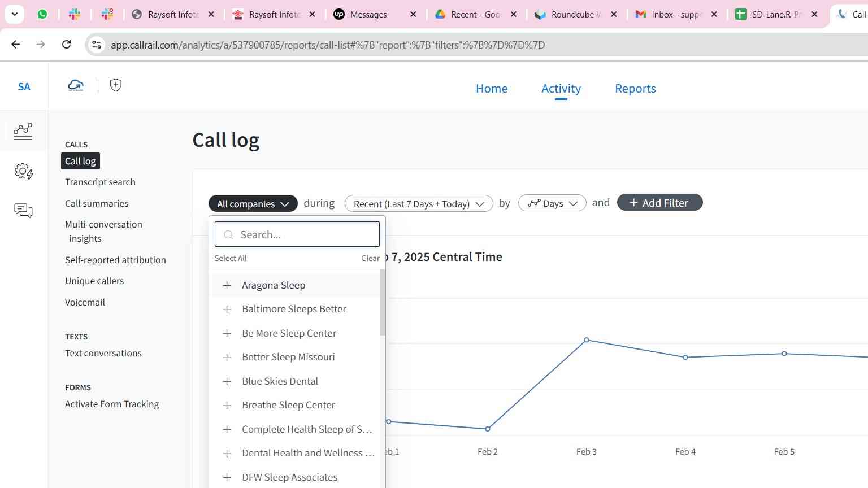Click the Feb 4 data point on chart
Viewport: 868px width, 488px height.
685,358
